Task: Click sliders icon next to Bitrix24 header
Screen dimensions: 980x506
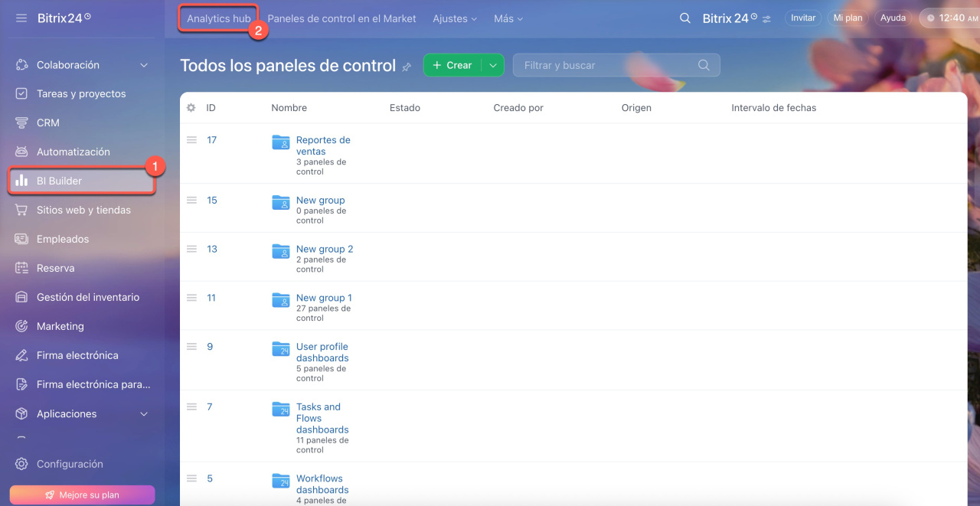Action: click(x=767, y=18)
